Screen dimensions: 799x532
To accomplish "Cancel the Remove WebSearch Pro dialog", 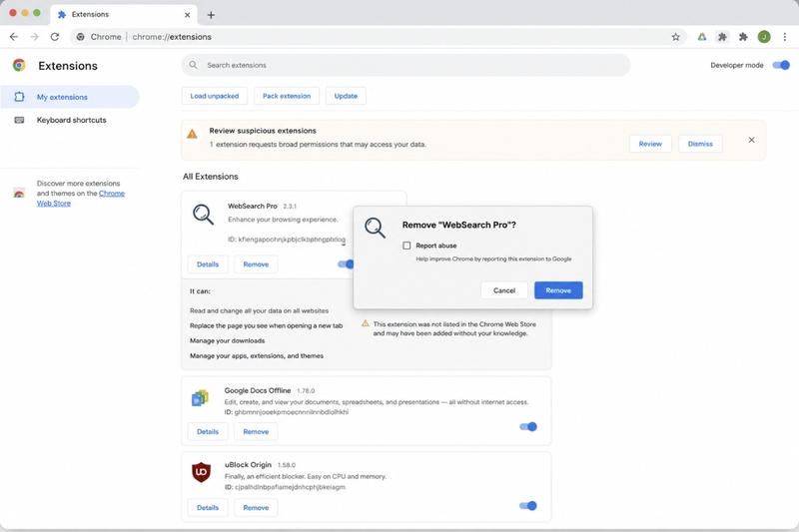I will (504, 290).
